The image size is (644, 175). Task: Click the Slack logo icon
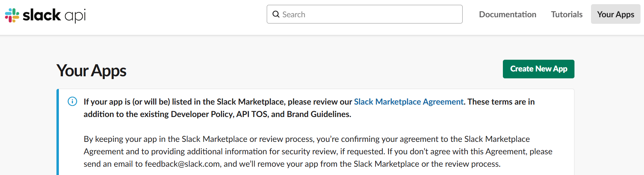[12, 15]
